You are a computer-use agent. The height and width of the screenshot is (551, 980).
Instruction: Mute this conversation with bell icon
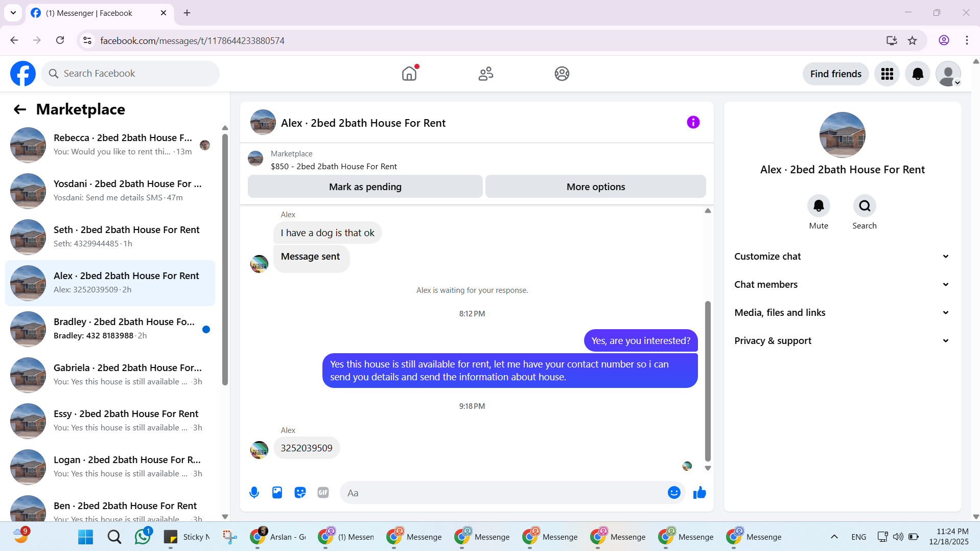(819, 205)
